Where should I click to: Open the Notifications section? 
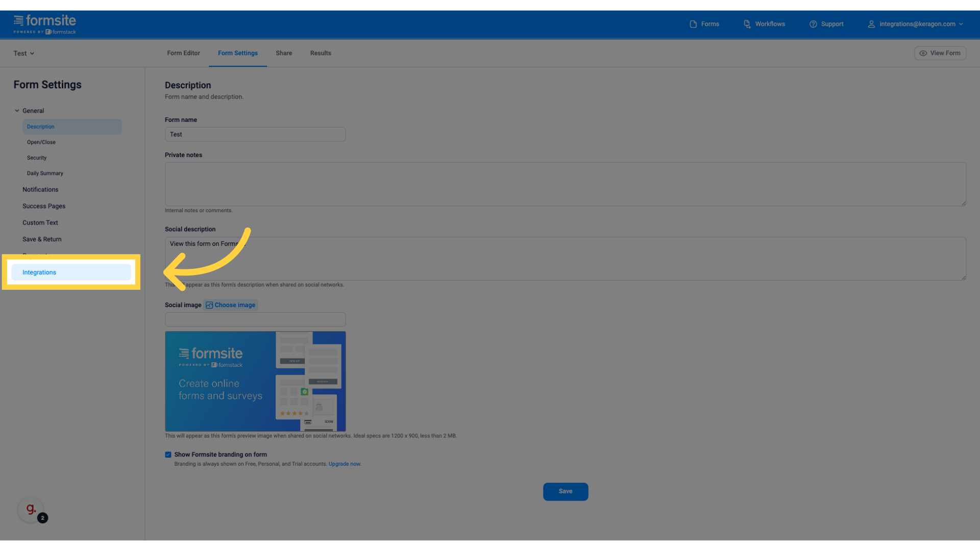(x=40, y=190)
